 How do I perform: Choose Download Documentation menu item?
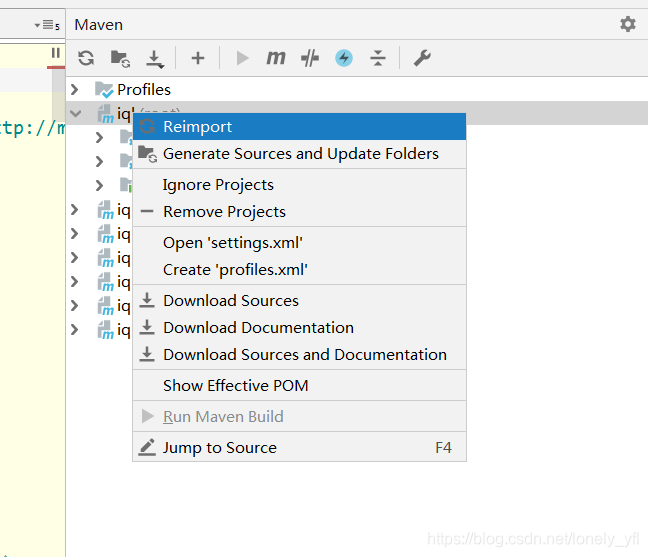(299, 328)
